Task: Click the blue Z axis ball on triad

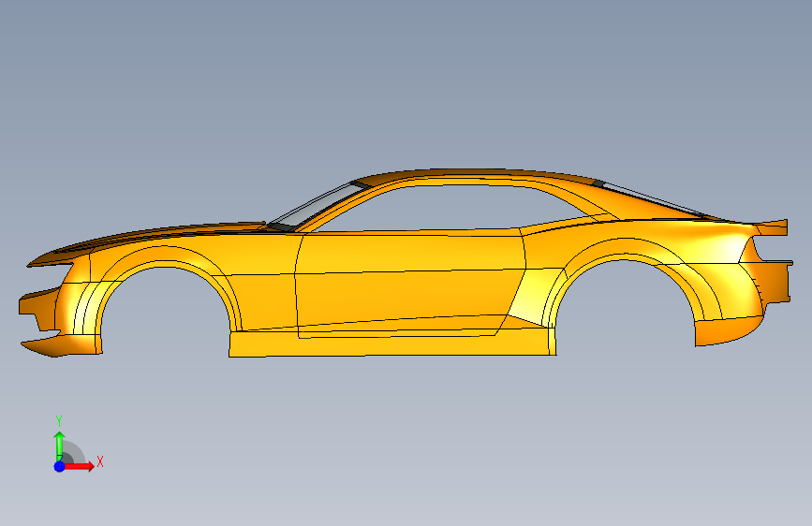Action: tap(60, 466)
